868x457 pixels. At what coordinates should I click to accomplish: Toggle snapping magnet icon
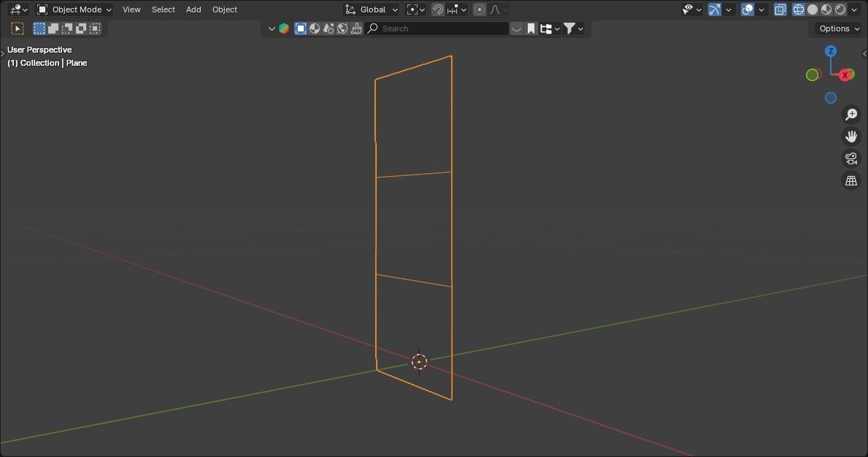(437, 9)
